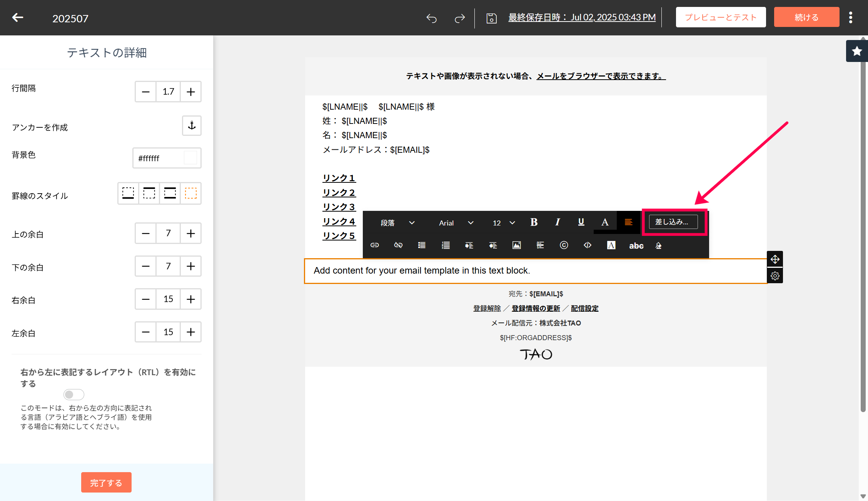Click the copyright special character icon
Screen dimensions: 868x501
tap(564, 245)
